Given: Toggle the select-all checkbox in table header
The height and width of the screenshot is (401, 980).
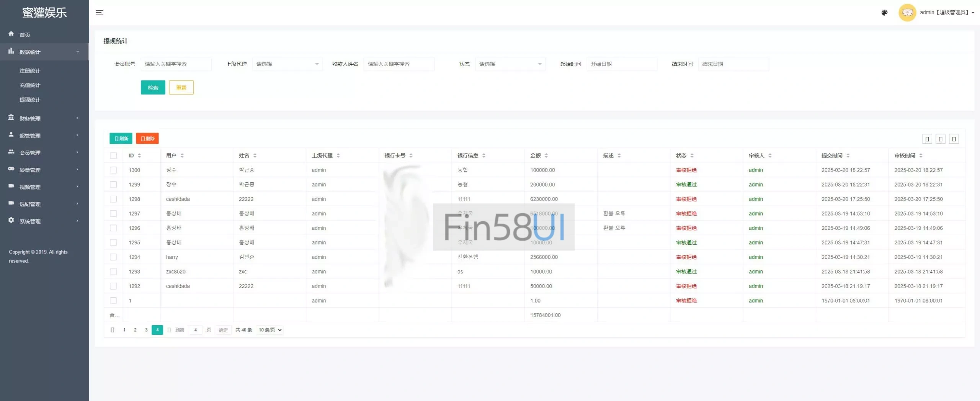Looking at the screenshot, I should pos(113,155).
